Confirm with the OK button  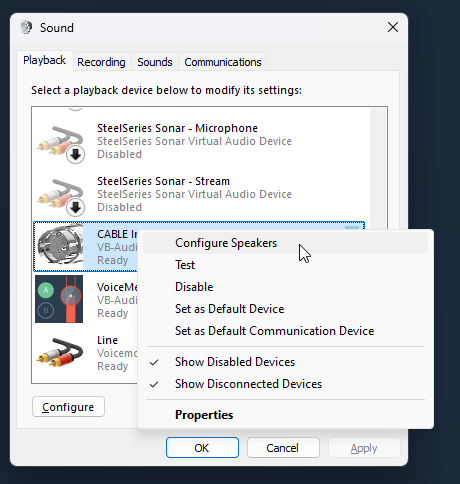coord(202,448)
